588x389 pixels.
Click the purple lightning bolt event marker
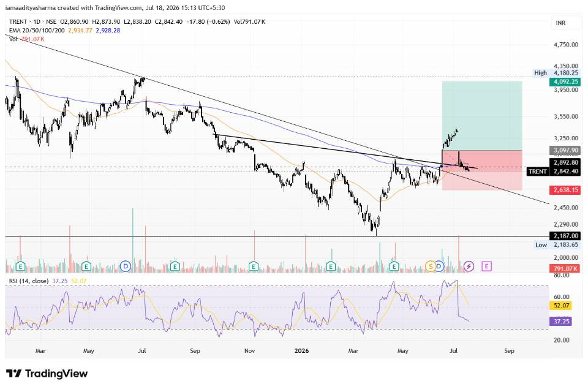point(469,266)
